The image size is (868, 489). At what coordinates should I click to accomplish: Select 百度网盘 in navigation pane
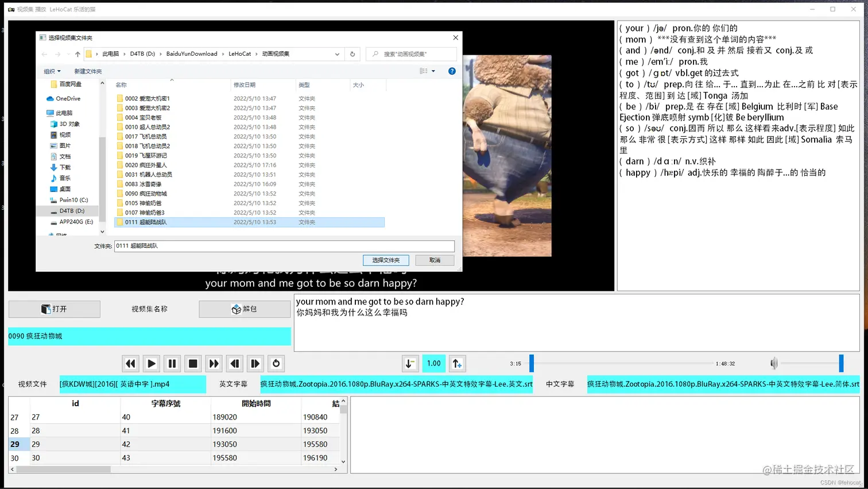(x=66, y=84)
